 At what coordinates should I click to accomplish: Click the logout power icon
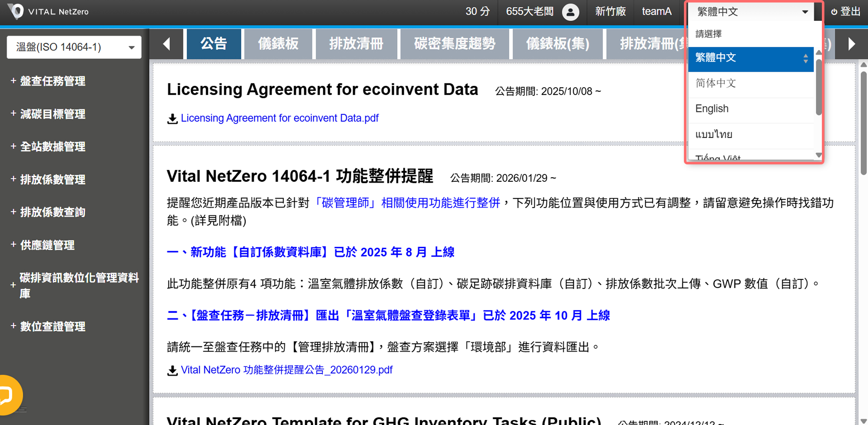point(834,12)
